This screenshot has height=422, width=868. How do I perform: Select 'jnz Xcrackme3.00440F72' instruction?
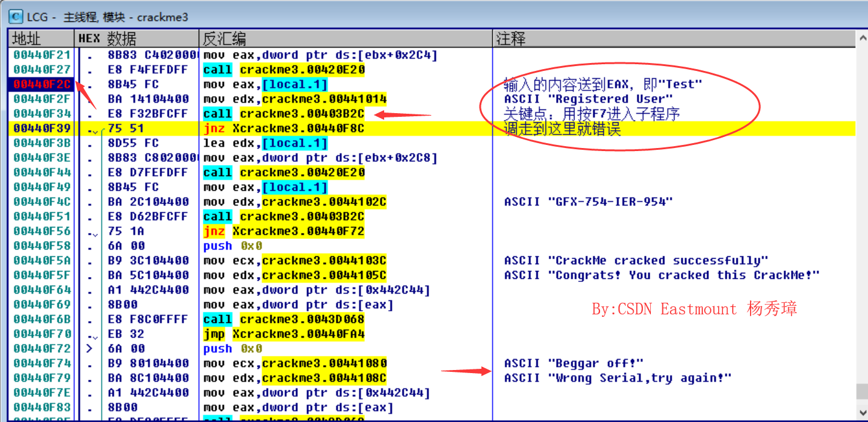pyautogui.click(x=284, y=231)
